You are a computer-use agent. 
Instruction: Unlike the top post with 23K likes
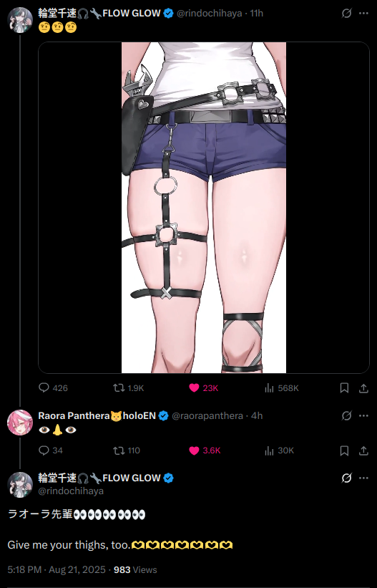coord(203,387)
